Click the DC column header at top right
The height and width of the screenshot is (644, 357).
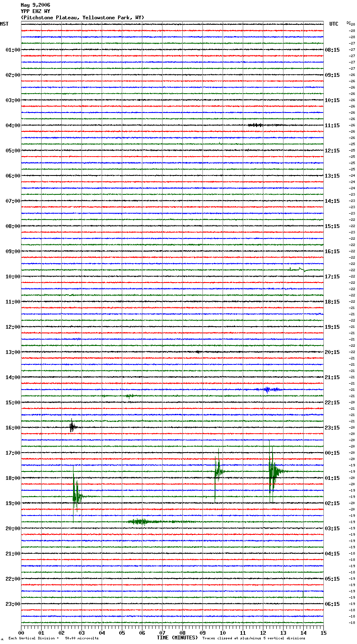coord(349,22)
